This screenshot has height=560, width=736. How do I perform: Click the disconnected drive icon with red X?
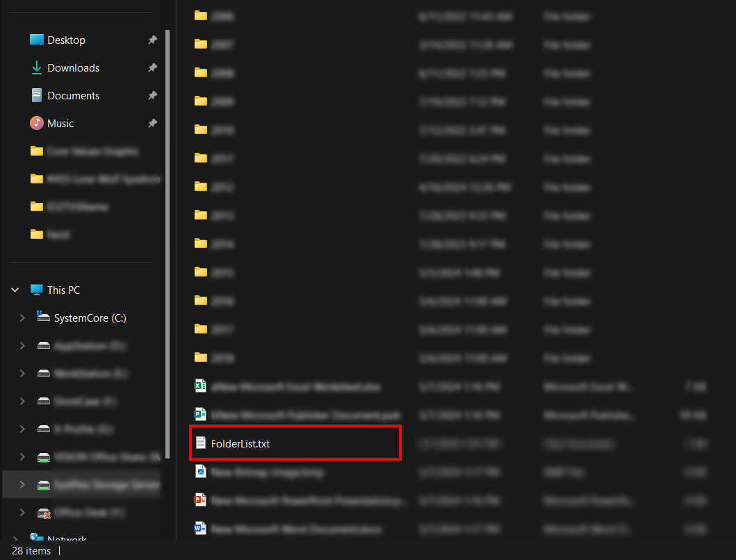44,513
